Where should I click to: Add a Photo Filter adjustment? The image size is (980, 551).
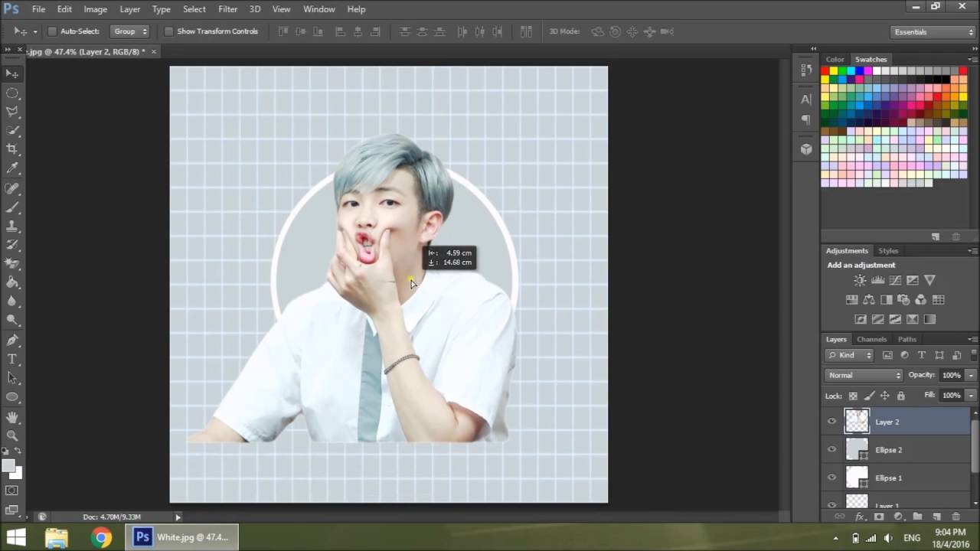[903, 300]
